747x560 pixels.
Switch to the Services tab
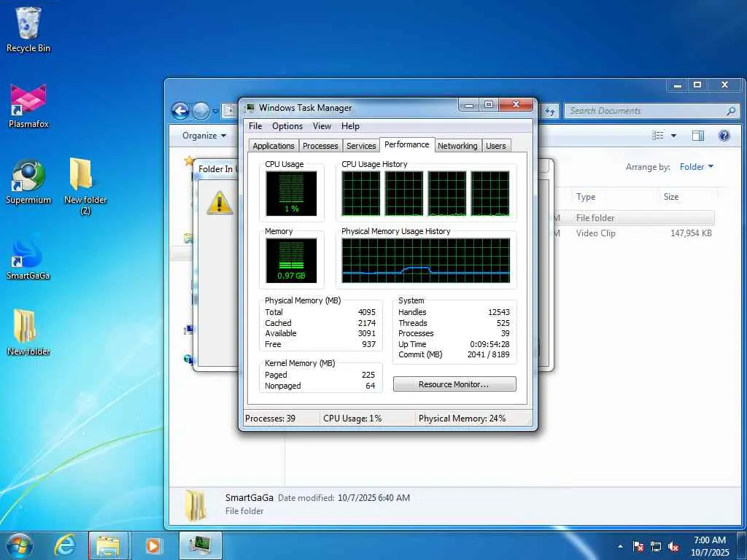(x=361, y=146)
